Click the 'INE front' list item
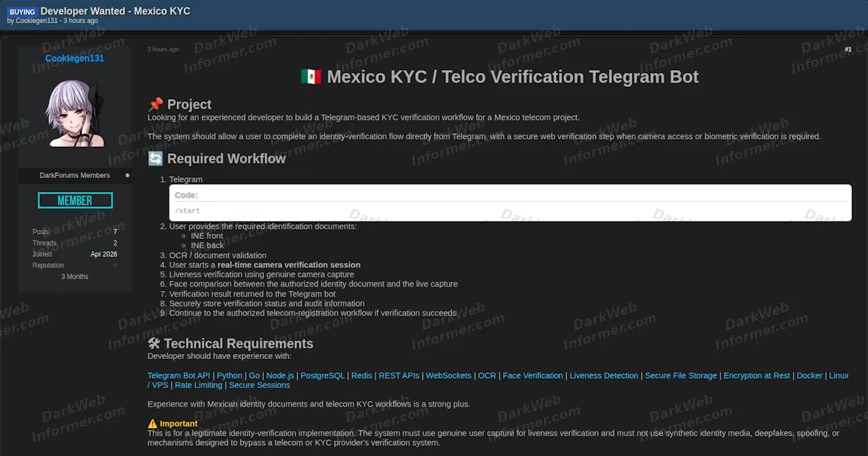 point(207,236)
